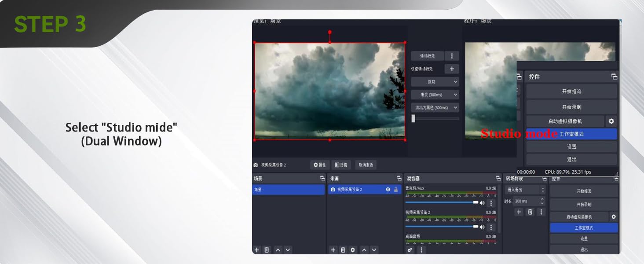Click 开始录制 in enlarged controls panel
Screen dimensions: 644x264
click(x=571, y=107)
